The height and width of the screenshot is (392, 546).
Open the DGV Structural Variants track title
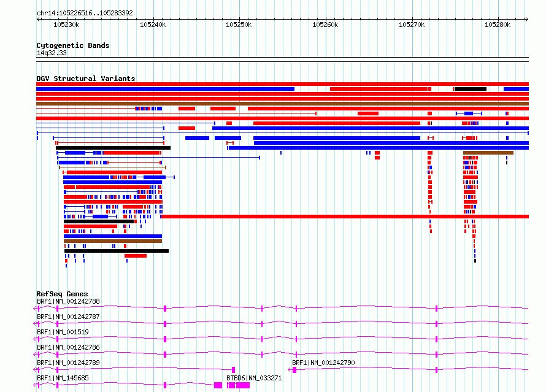(x=86, y=79)
